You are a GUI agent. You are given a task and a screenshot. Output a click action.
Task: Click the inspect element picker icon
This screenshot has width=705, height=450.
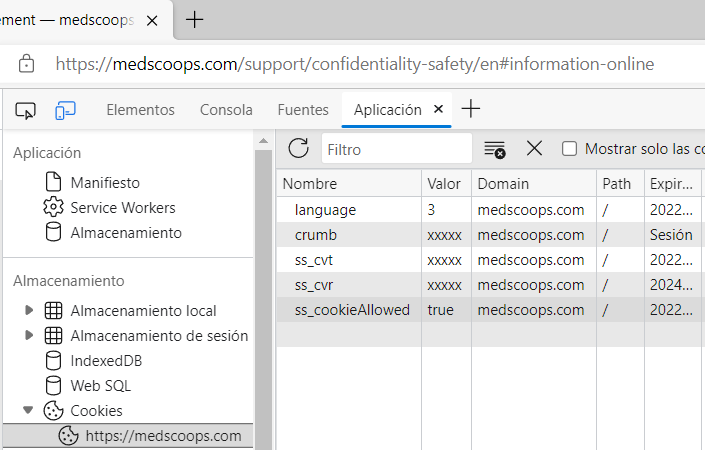tap(26, 110)
